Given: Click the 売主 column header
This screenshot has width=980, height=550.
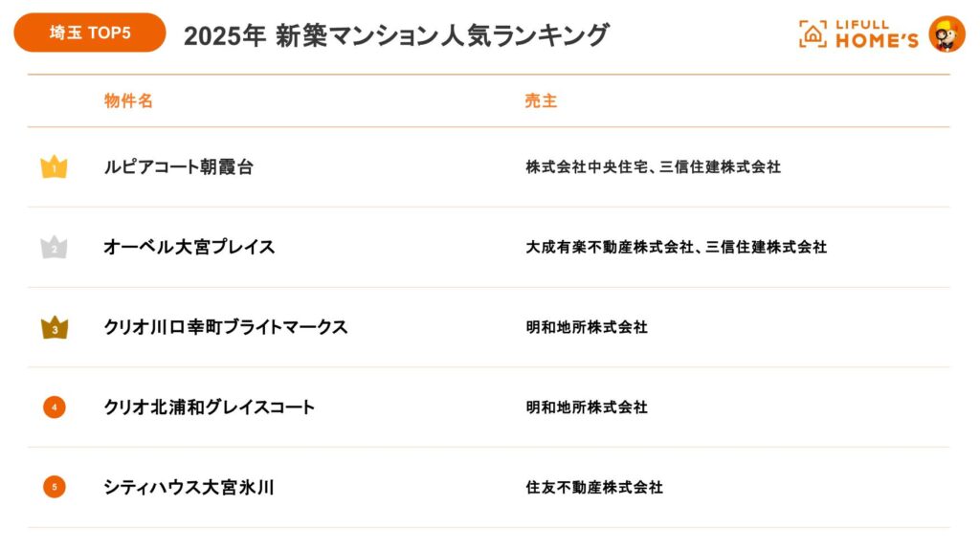Looking at the screenshot, I should coord(541,100).
